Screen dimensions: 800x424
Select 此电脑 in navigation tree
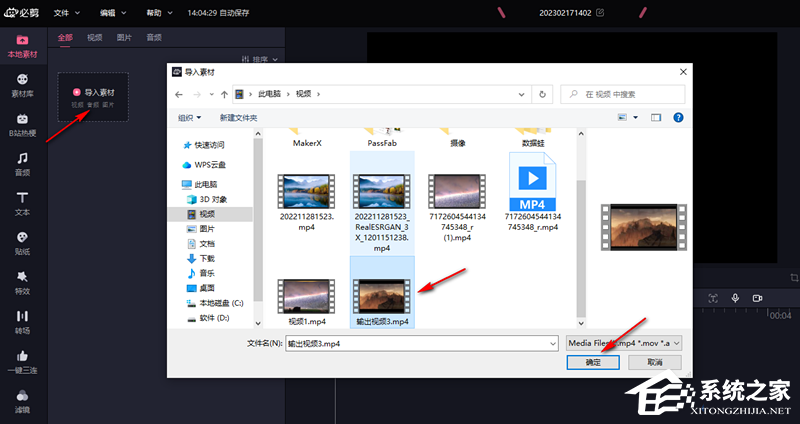pyautogui.click(x=200, y=184)
